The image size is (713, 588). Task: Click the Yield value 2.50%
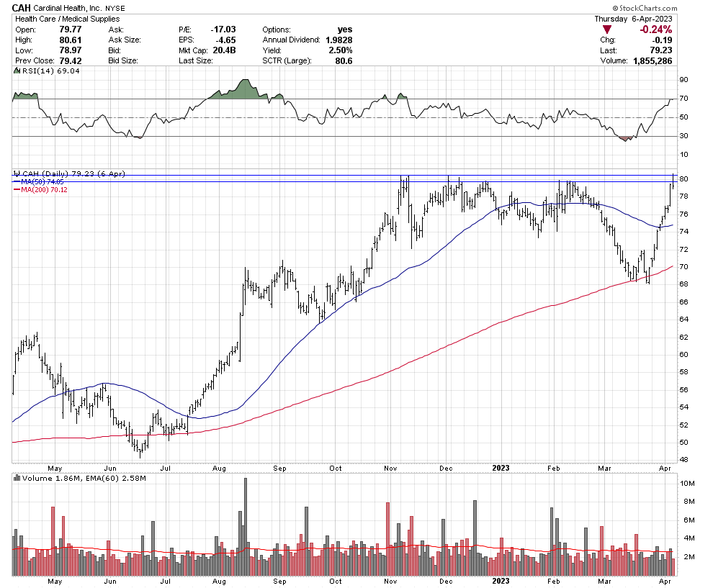341,50
